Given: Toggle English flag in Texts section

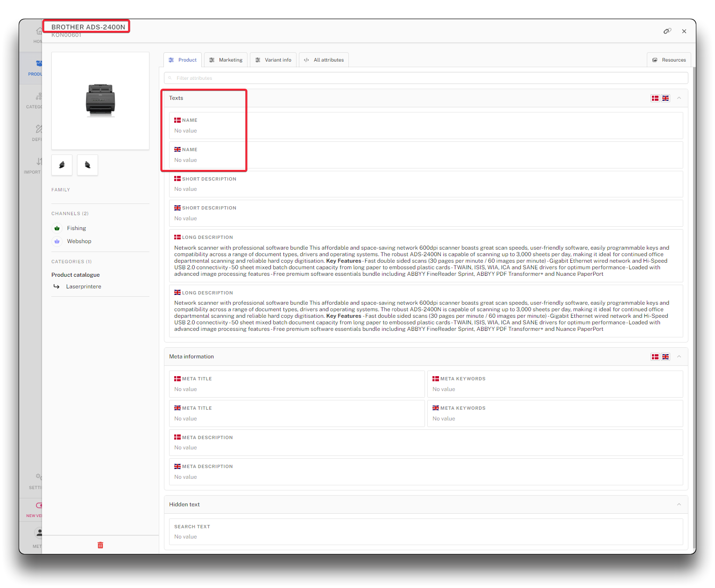Looking at the screenshot, I should [665, 98].
